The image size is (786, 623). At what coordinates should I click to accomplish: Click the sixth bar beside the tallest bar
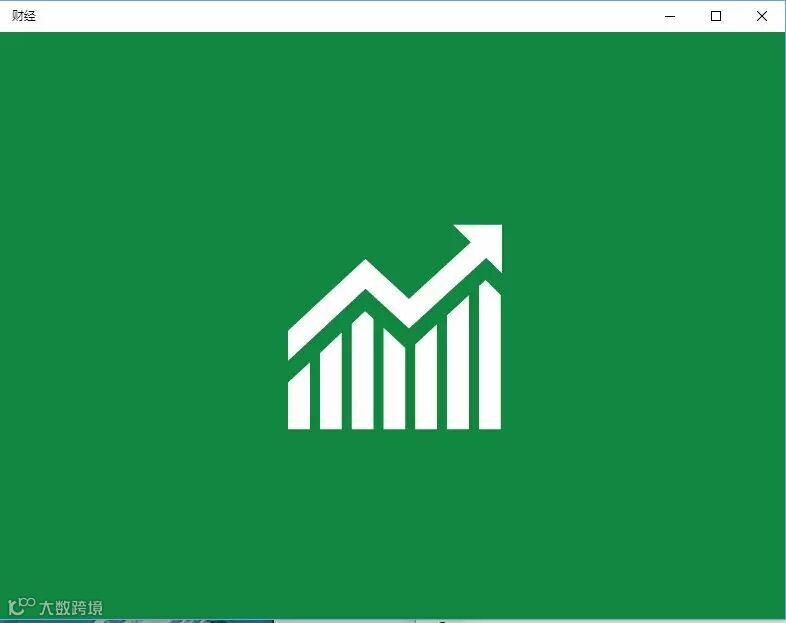point(458,363)
